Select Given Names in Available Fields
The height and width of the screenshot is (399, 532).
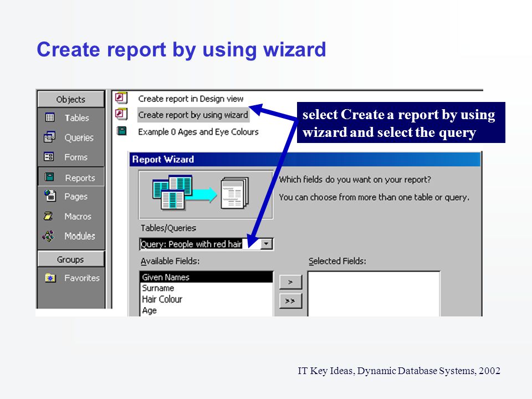pos(206,277)
